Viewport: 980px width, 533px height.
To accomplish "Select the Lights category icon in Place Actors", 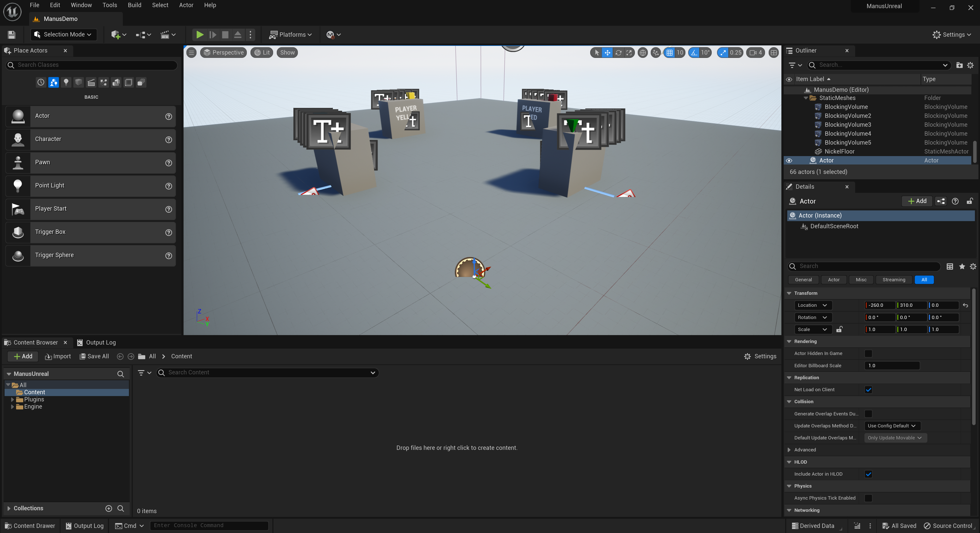I will 66,82.
